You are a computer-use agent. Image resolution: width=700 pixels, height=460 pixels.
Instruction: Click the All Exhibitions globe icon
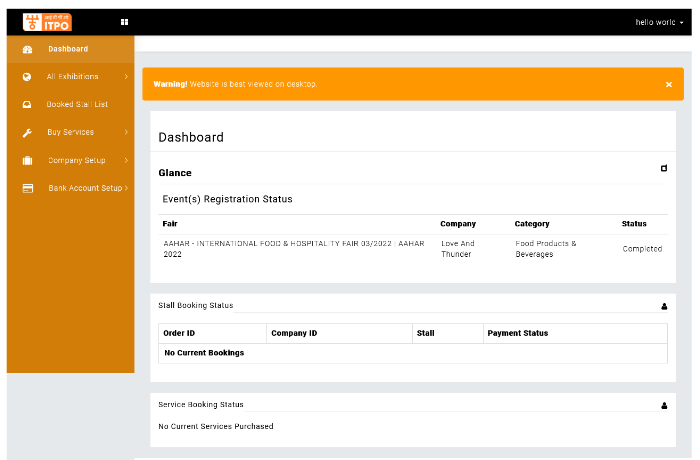[27, 77]
